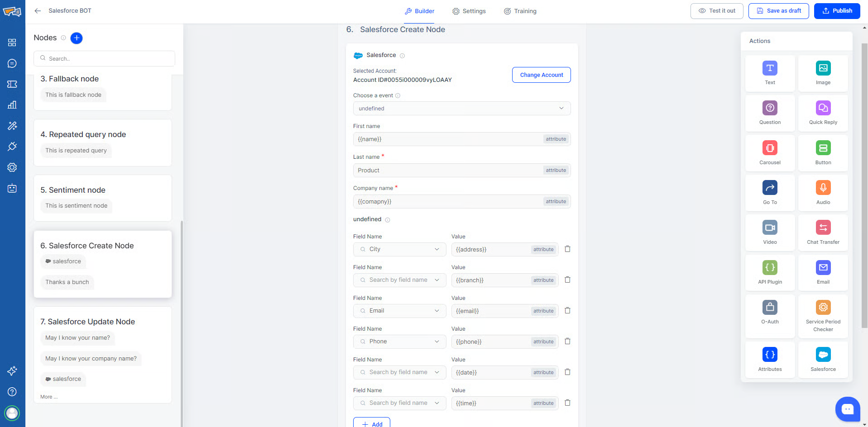Open the Phone field name dropdown
This screenshot has height=427, width=868.
[x=399, y=342]
